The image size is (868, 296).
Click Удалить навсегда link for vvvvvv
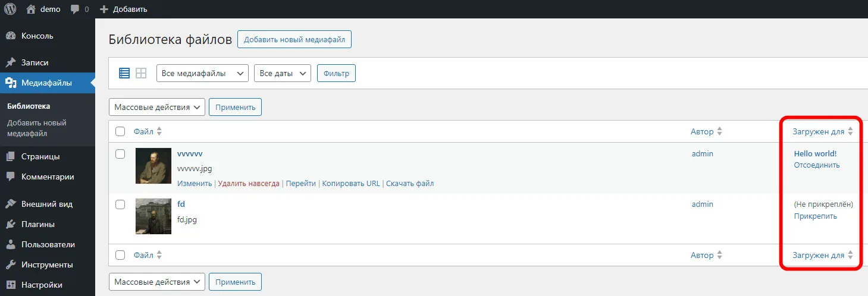(248, 184)
